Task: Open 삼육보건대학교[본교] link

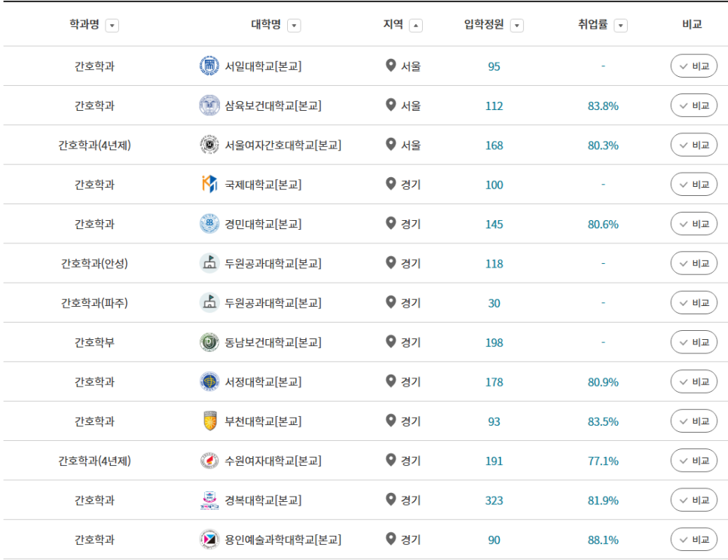Action: [x=273, y=106]
